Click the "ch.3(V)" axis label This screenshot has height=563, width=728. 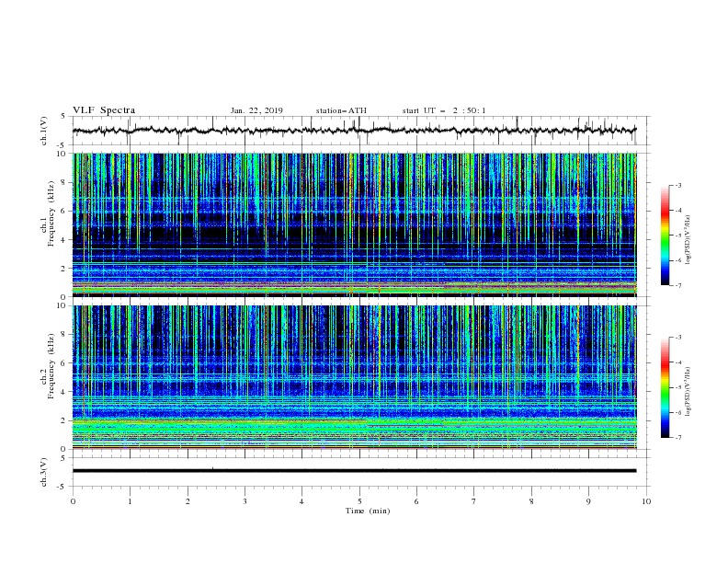tap(44, 472)
